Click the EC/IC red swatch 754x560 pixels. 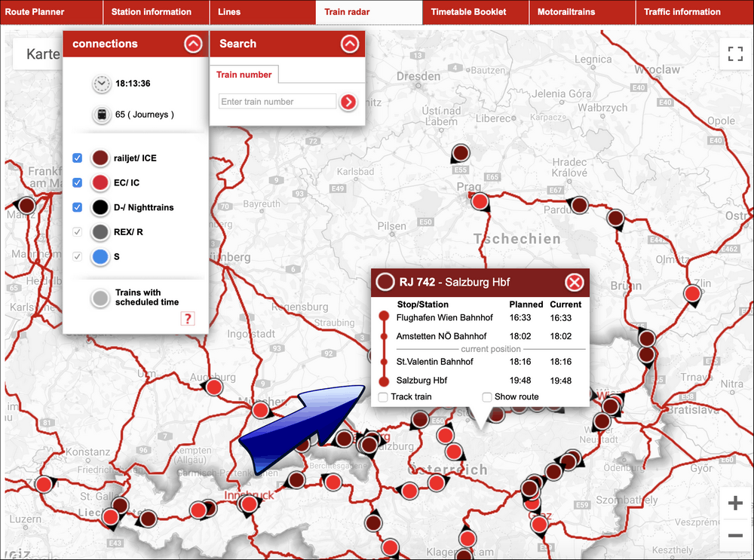pos(100,182)
